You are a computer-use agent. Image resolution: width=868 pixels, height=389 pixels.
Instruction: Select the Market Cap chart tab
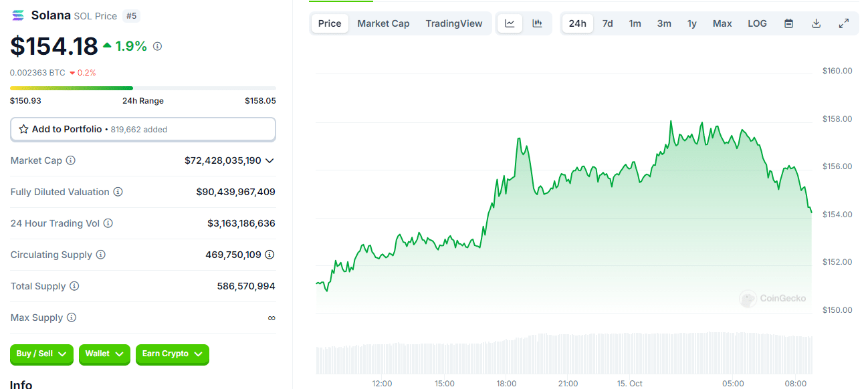(x=383, y=23)
